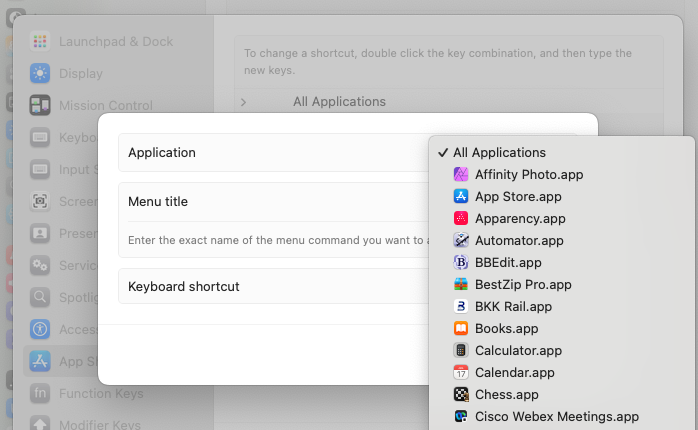Select the Automator.app robot icon
The width and height of the screenshot is (698, 430).
coord(461,240)
